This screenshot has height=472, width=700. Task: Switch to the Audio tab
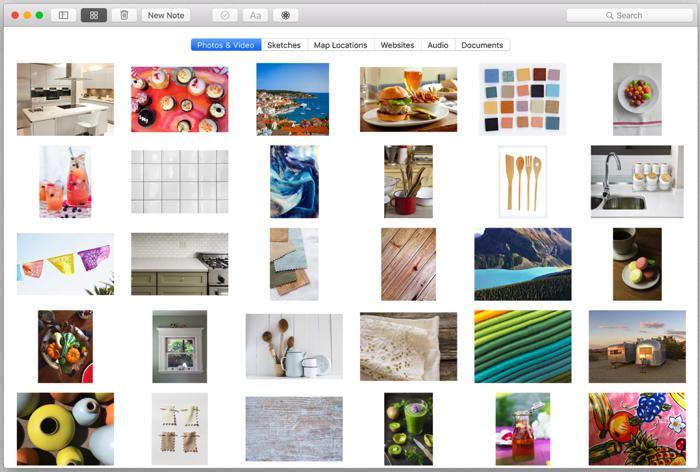click(438, 45)
